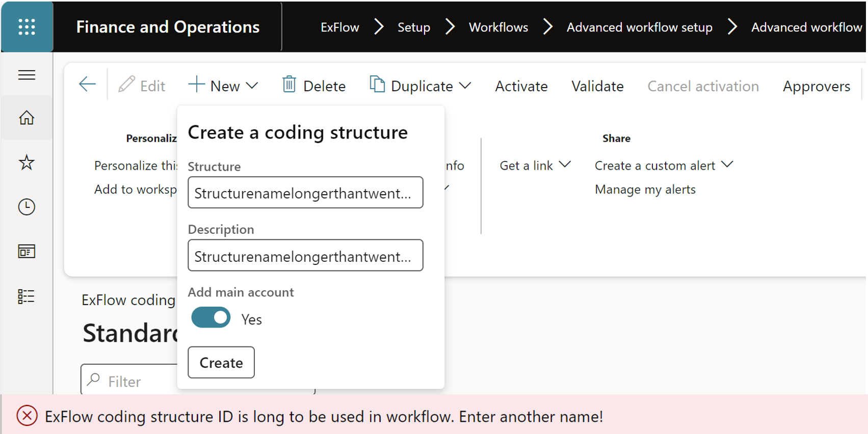Image resolution: width=868 pixels, height=434 pixels.
Task: Click Validate in the action bar
Action: click(597, 86)
